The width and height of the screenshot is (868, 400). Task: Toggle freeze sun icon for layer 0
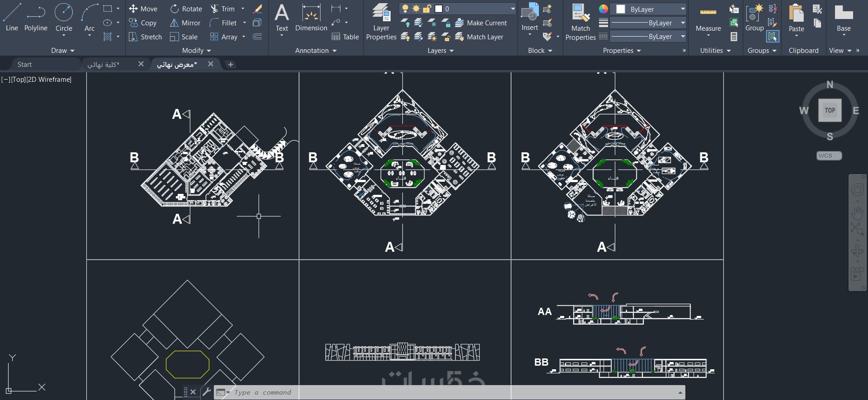point(416,9)
